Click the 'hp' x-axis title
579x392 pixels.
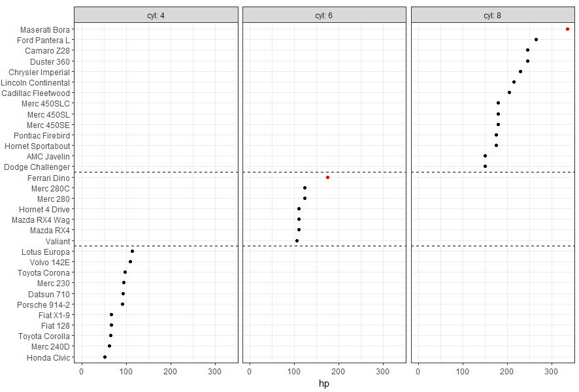(324, 384)
